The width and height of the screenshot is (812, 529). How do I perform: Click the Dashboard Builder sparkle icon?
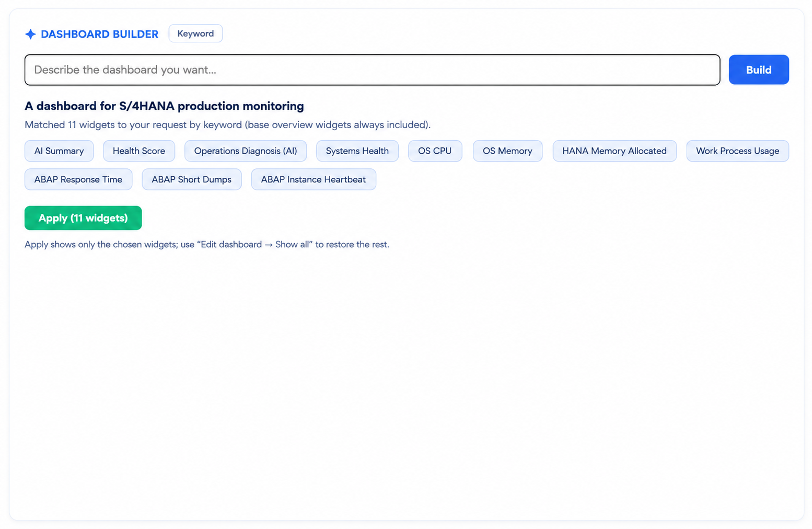click(x=30, y=34)
